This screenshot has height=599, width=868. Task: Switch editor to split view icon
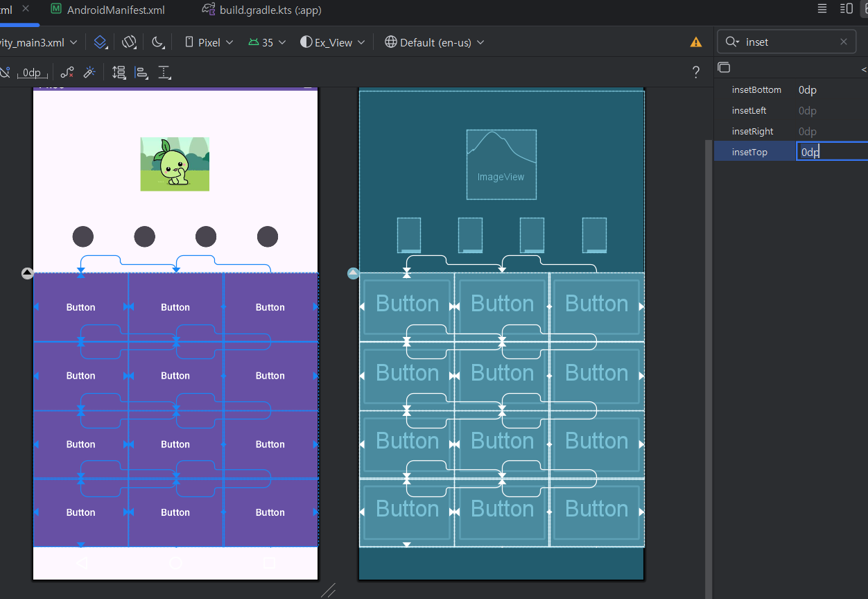coord(846,8)
